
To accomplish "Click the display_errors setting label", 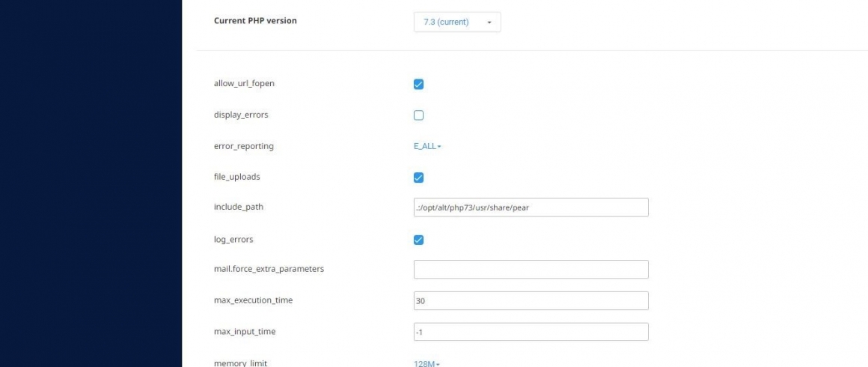I will (241, 115).
